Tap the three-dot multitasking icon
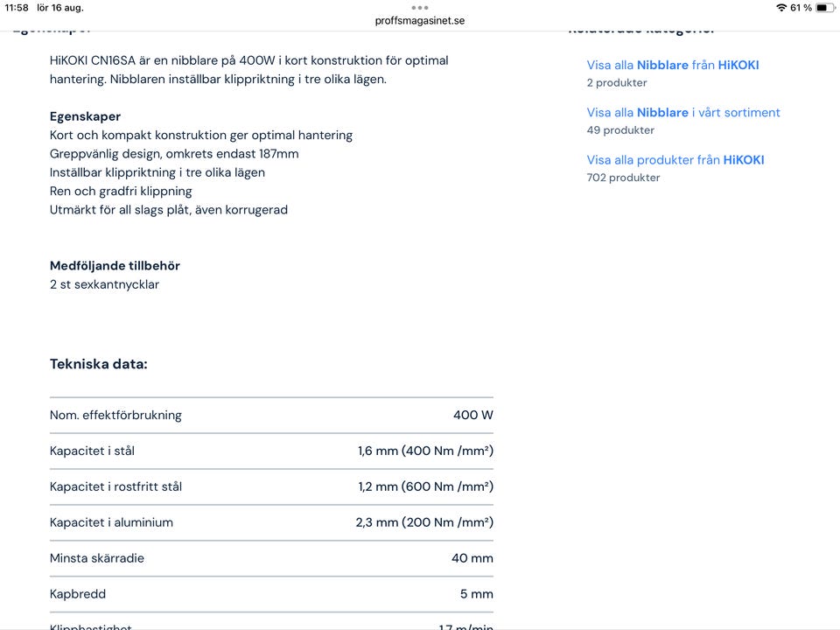The width and height of the screenshot is (840, 630). 420,7
